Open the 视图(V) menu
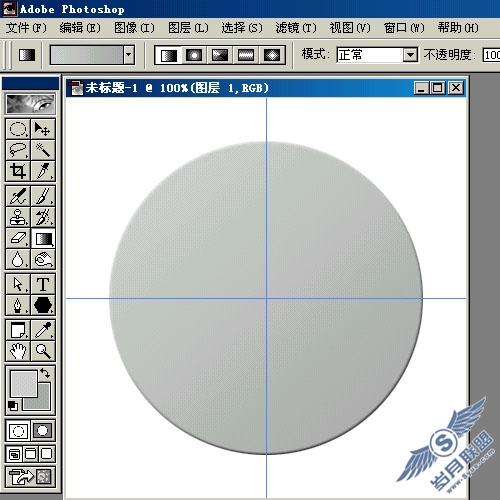Viewport: 500px width, 500px height. 350,28
